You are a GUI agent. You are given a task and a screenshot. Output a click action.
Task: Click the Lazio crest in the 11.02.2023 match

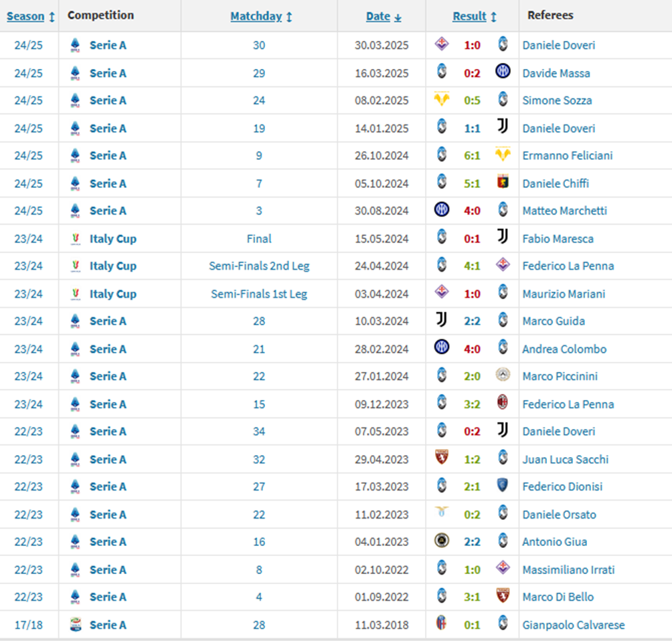coord(442,514)
